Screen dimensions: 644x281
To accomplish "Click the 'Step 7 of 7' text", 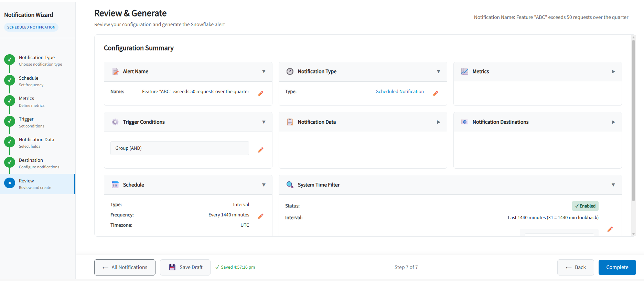I will (x=406, y=267).
